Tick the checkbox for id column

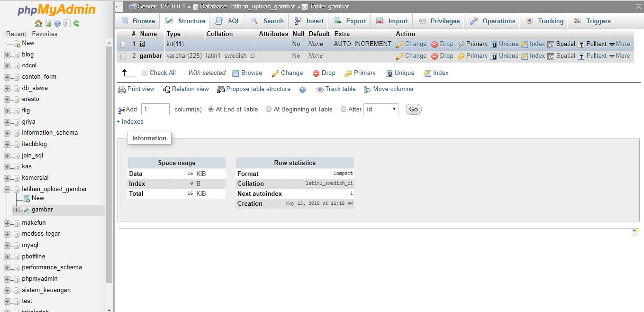pyautogui.click(x=123, y=45)
